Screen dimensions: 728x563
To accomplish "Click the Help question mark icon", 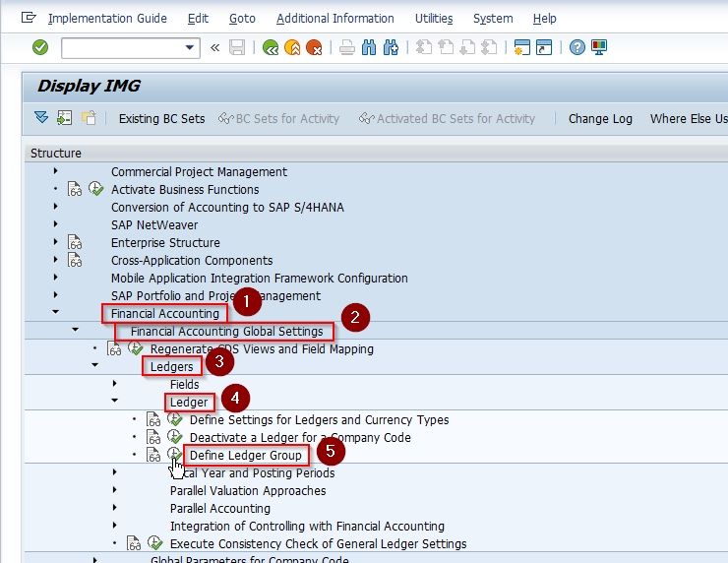I will (x=577, y=47).
